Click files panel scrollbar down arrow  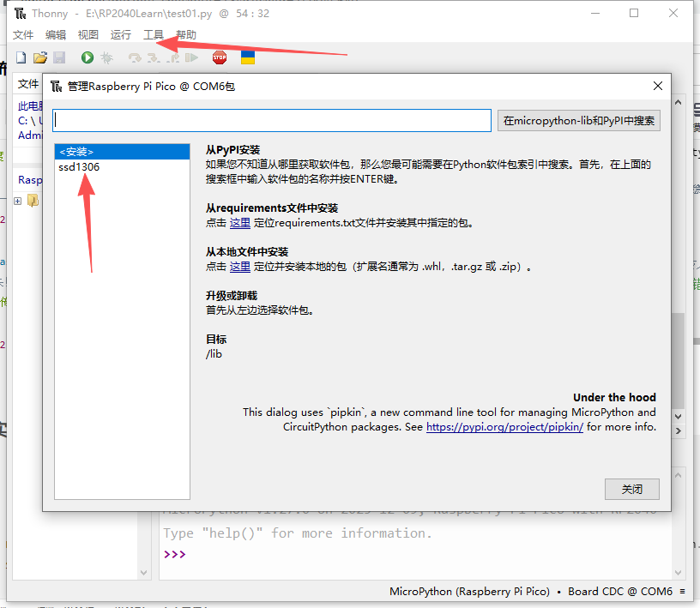(x=143, y=572)
